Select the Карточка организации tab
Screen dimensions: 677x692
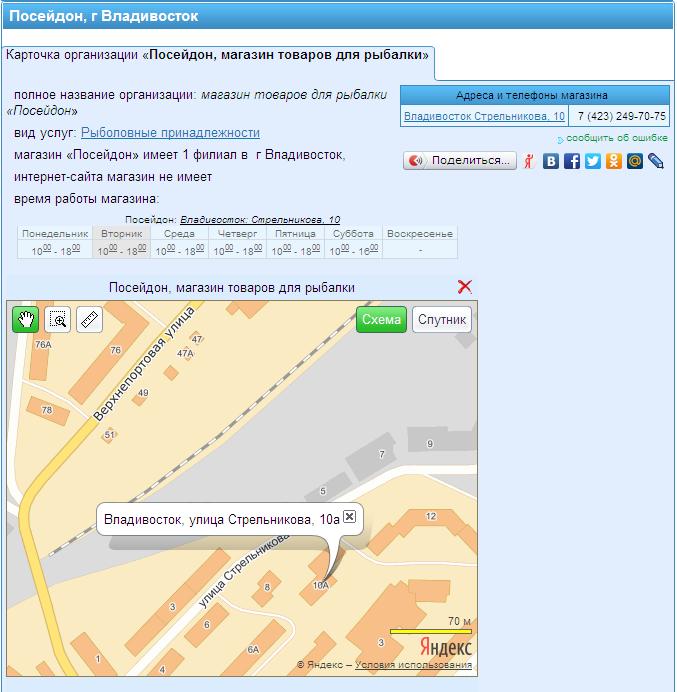coord(217,55)
